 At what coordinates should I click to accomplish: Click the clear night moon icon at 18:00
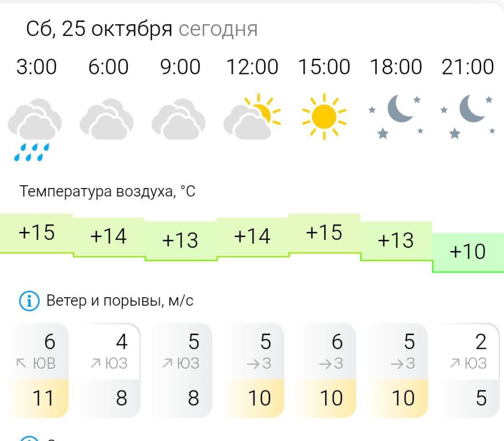[398, 115]
